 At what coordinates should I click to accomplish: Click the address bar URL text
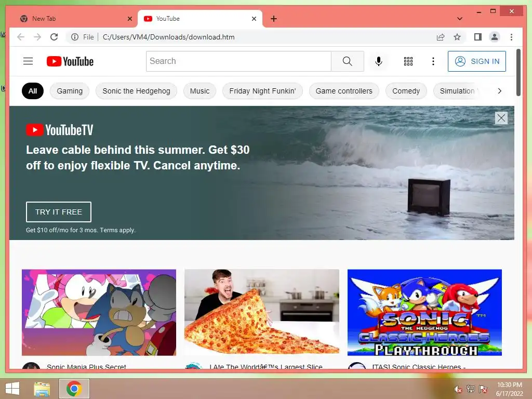coord(169,37)
